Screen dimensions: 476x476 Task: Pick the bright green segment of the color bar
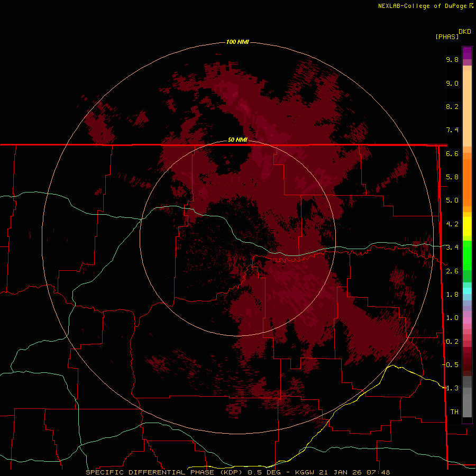click(x=467, y=255)
